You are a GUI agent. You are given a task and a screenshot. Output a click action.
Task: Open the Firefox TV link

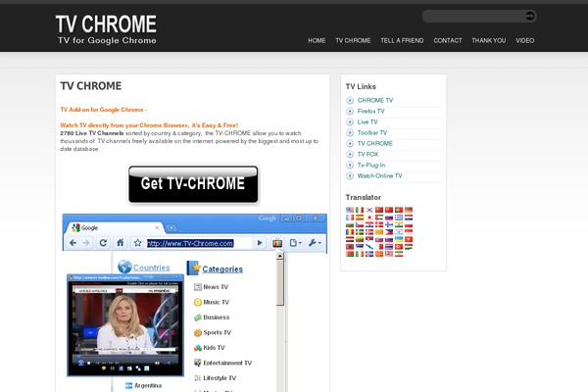coord(370,111)
